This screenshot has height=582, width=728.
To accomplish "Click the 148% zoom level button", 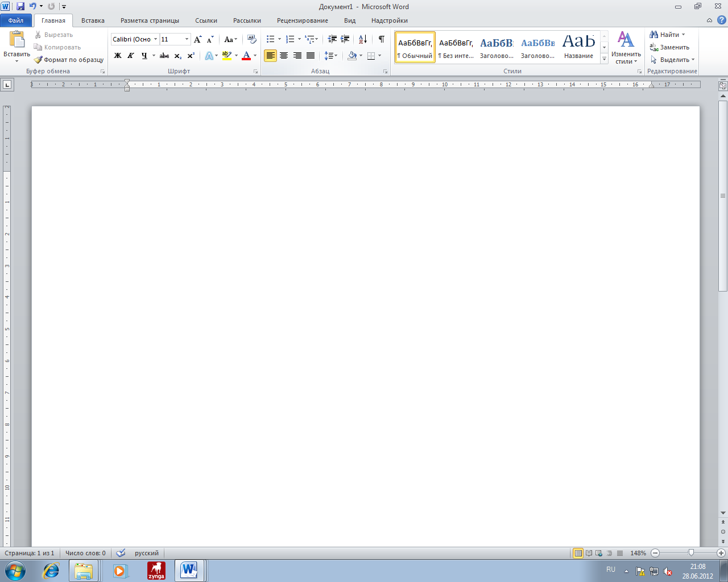I will [638, 553].
